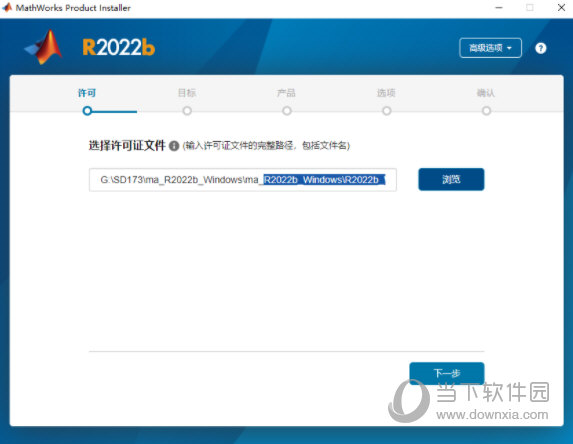This screenshot has height=444, width=573.
Task: Click the license file path input field
Action: click(x=243, y=180)
